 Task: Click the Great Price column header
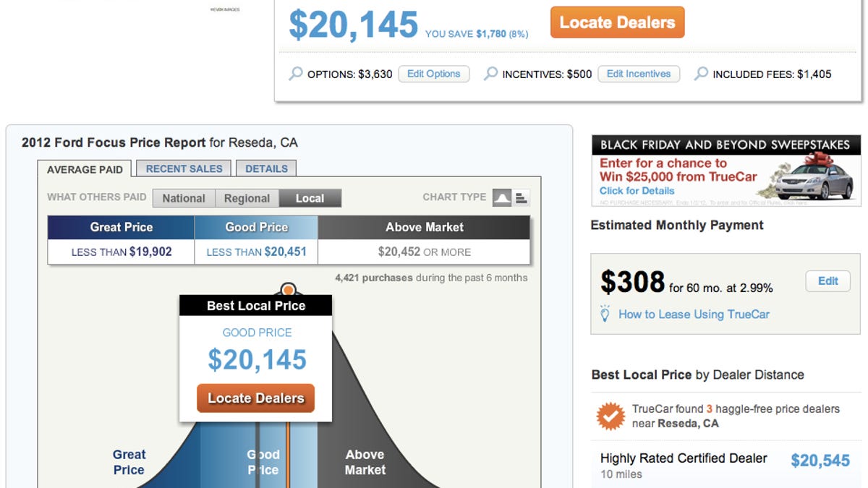(x=121, y=227)
